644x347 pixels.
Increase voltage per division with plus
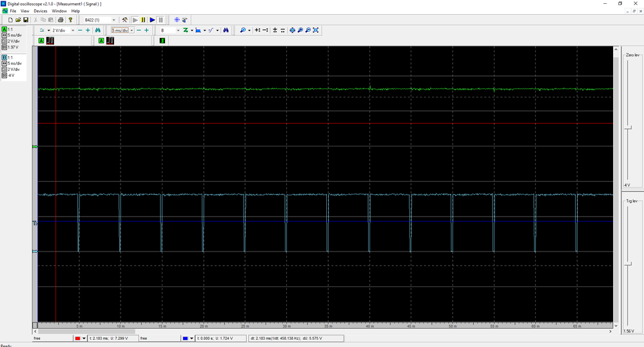pyautogui.click(x=88, y=30)
